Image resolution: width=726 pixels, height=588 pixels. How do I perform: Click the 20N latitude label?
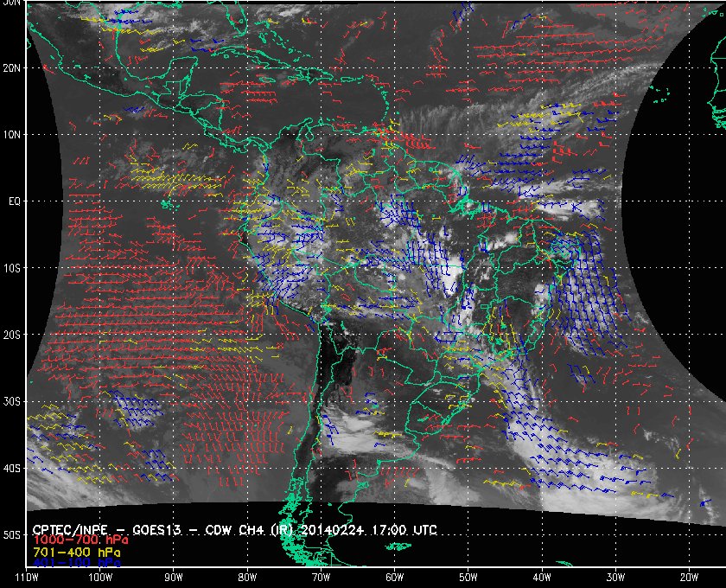(11, 68)
